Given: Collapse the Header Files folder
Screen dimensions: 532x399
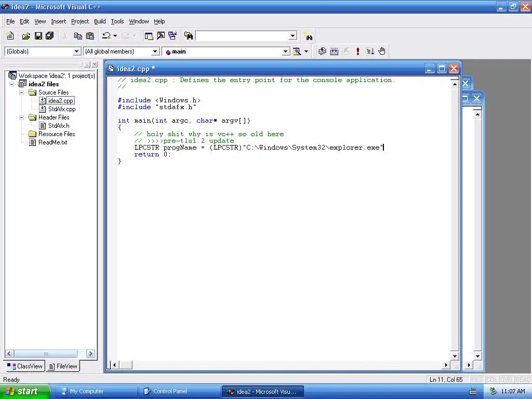Looking at the screenshot, I should 21,117.
